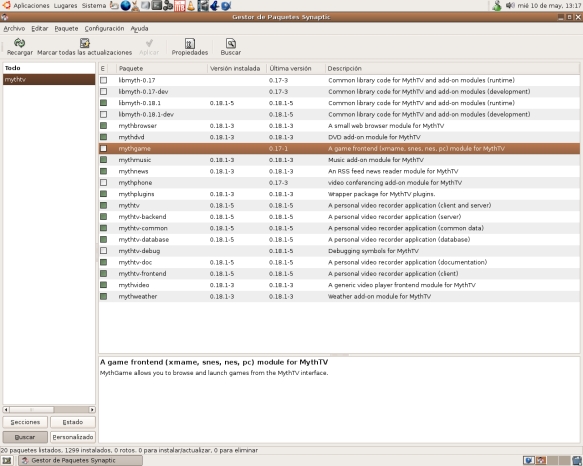The image size is (583, 466).
Task: Sort by the Descripción column header
Action: (452, 68)
